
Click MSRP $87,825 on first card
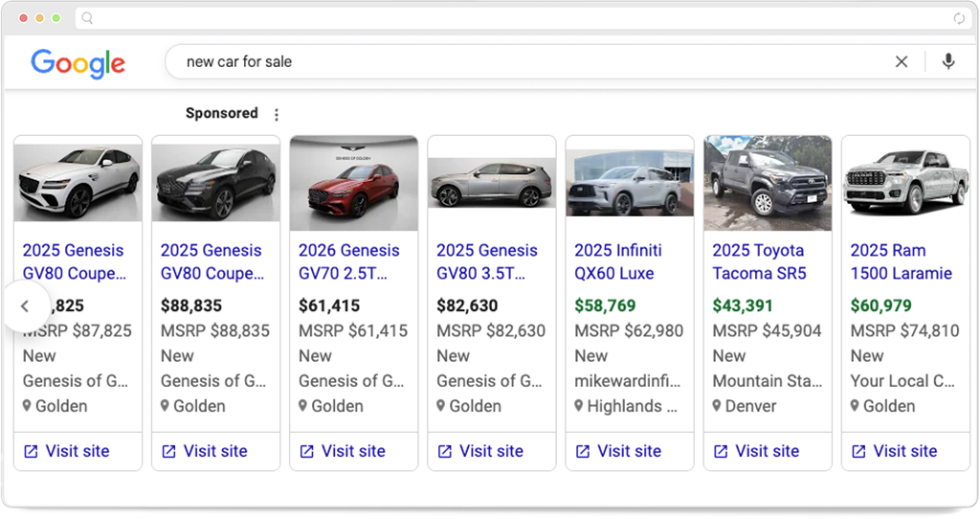(78, 330)
